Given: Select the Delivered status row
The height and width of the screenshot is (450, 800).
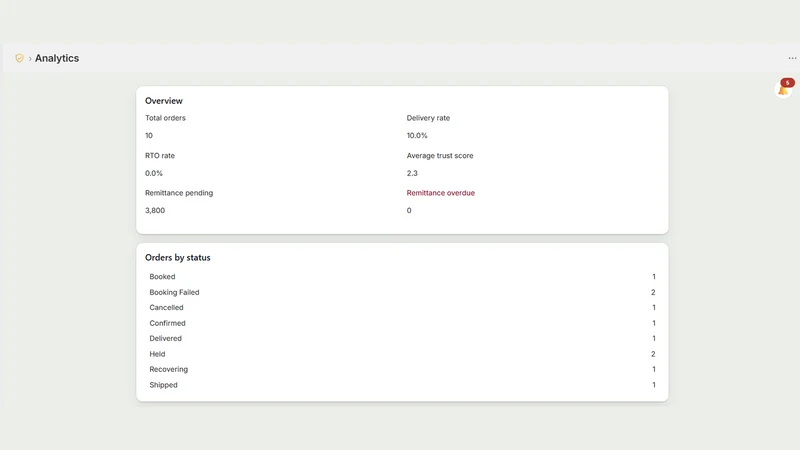Looking at the screenshot, I should coord(402,338).
